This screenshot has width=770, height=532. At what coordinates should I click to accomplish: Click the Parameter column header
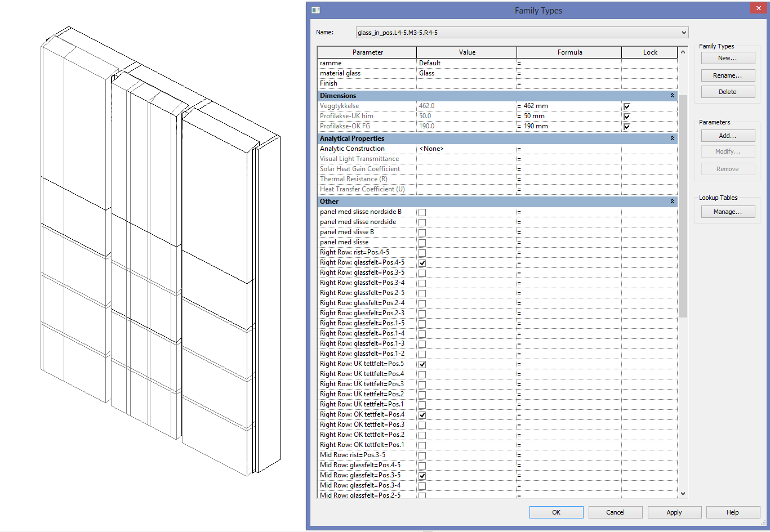(367, 52)
